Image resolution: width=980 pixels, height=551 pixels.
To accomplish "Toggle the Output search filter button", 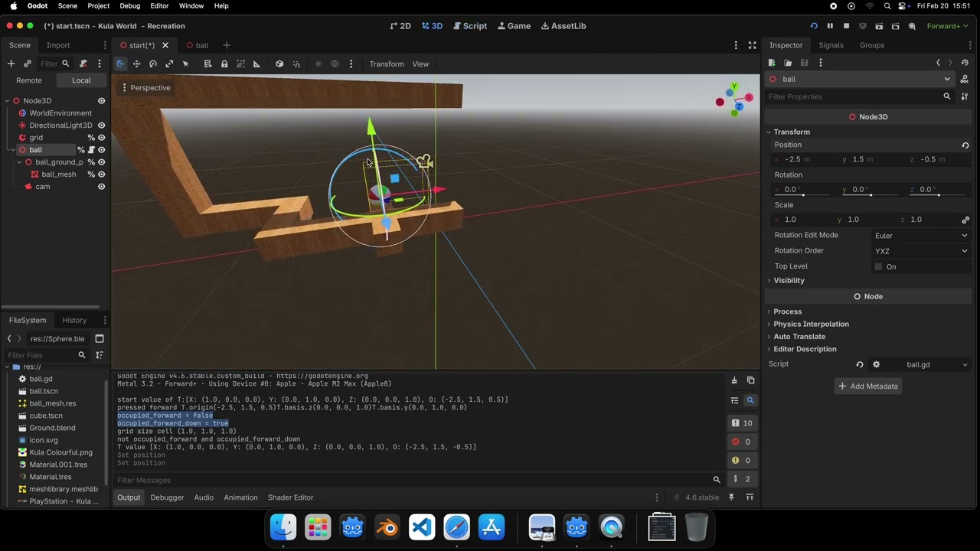I will [x=750, y=400].
